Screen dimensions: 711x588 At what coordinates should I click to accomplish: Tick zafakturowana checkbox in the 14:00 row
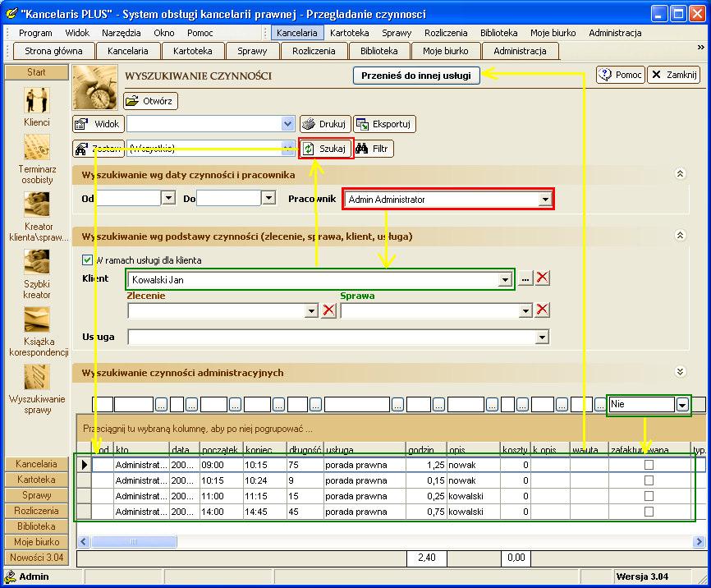[x=649, y=512]
